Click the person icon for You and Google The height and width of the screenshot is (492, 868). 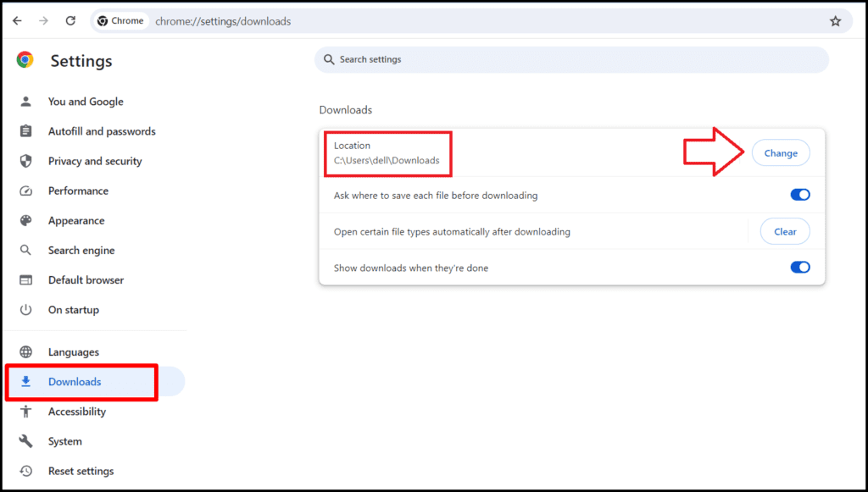[x=26, y=102]
